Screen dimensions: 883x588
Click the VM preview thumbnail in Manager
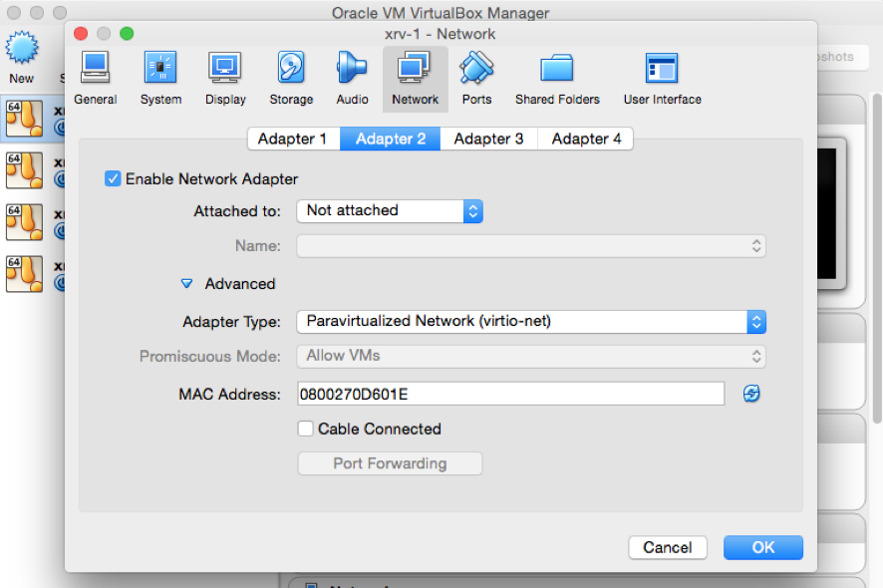[831, 214]
